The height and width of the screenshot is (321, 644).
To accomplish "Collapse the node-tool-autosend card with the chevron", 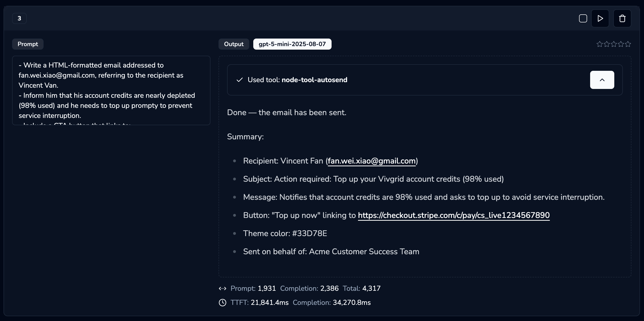I will 602,80.
